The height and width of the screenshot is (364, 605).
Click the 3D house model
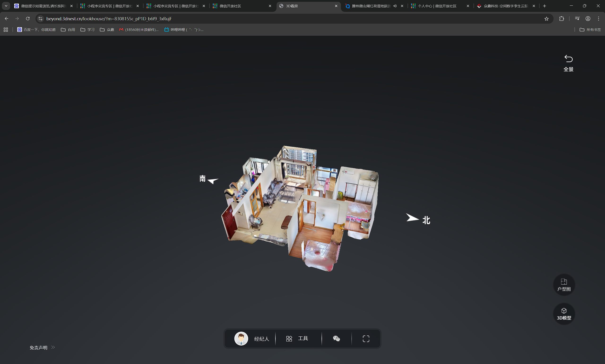pos(300,208)
